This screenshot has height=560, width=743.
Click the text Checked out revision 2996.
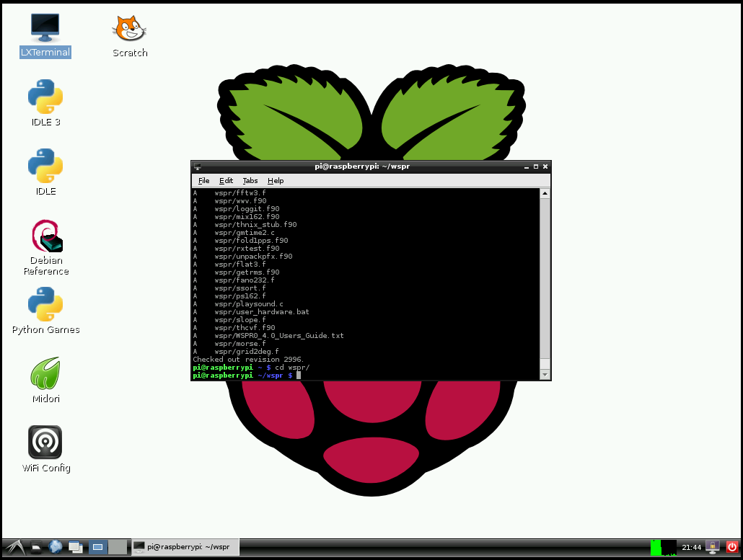pos(248,360)
